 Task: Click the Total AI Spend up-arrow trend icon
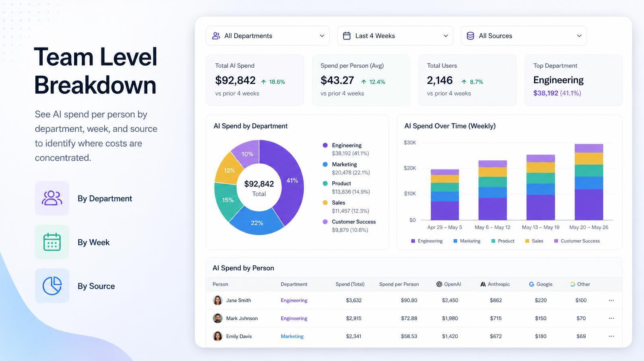264,82
